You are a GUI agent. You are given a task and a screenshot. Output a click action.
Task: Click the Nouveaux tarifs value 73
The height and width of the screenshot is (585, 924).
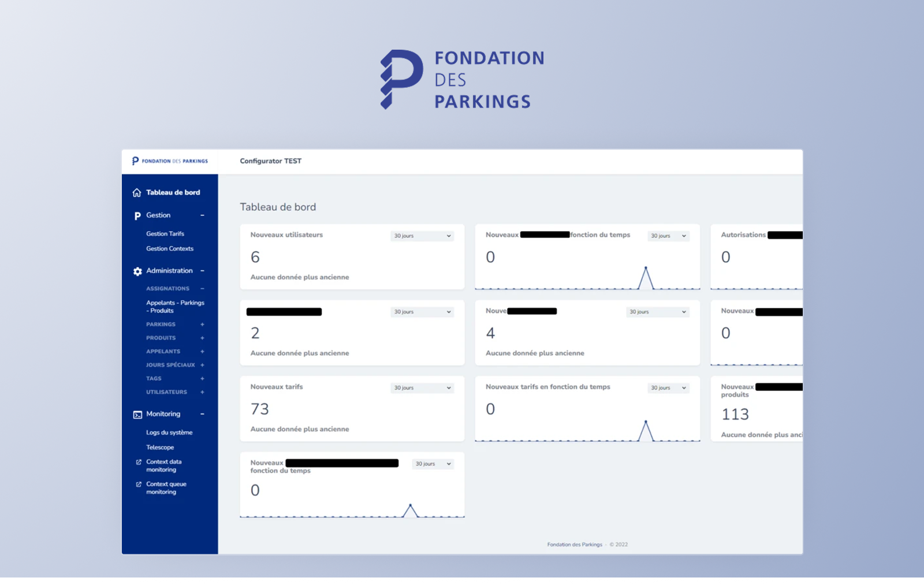click(260, 409)
